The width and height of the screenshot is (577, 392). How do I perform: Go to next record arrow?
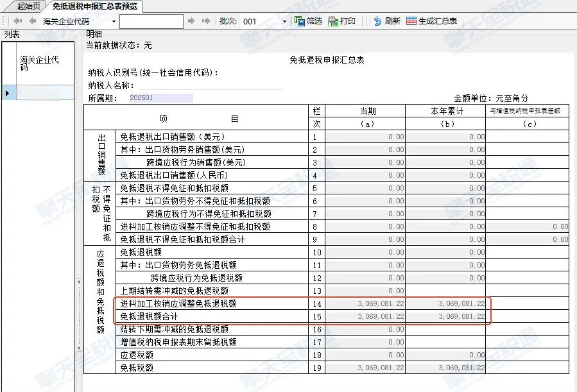click(x=193, y=21)
